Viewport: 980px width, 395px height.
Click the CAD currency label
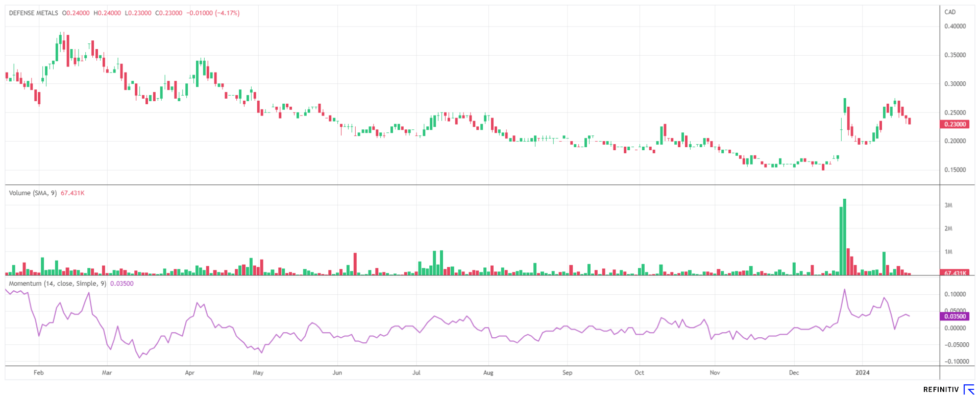(950, 12)
